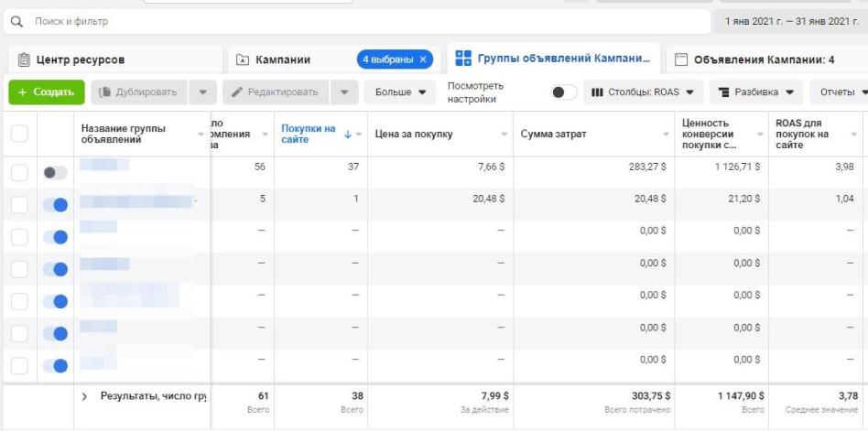Viewport: 868px width, 431px height.
Task: Click the Campaigns tab folder icon
Action: click(x=243, y=60)
